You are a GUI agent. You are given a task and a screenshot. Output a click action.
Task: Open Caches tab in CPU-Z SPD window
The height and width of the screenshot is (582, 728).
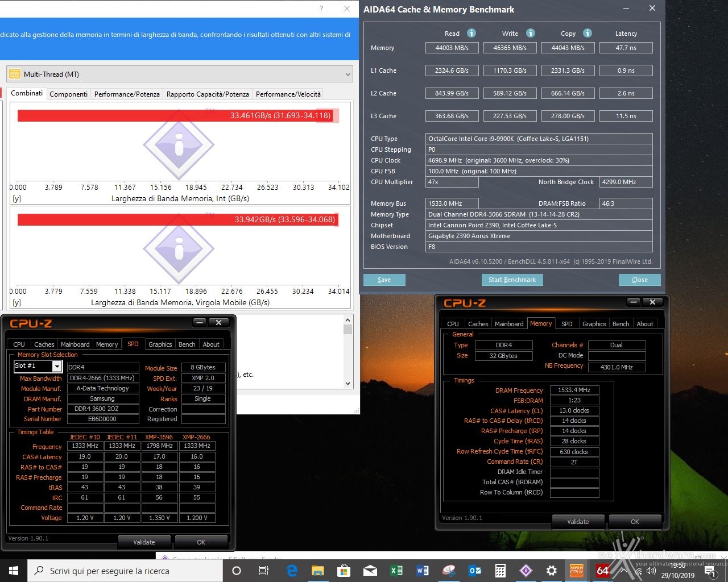(x=44, y=344)
